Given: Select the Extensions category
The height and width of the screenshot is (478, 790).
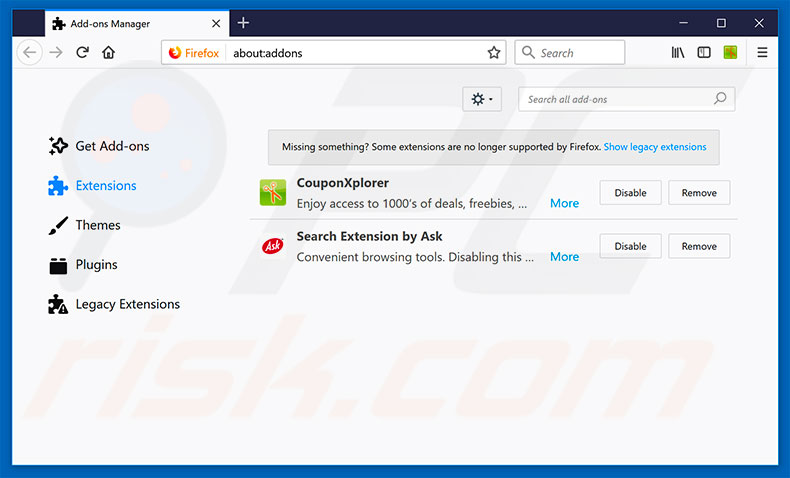Looking at the screenshot, I should 106,186.
